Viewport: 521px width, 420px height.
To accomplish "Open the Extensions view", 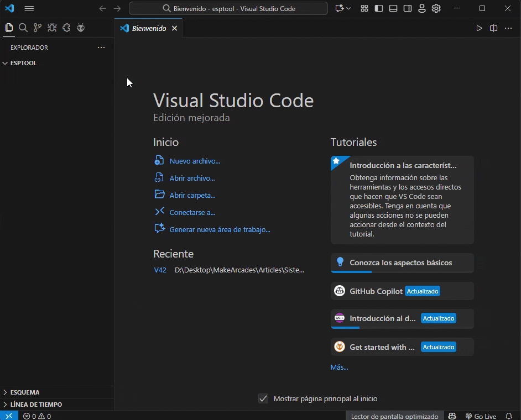I will coord(66,28).
